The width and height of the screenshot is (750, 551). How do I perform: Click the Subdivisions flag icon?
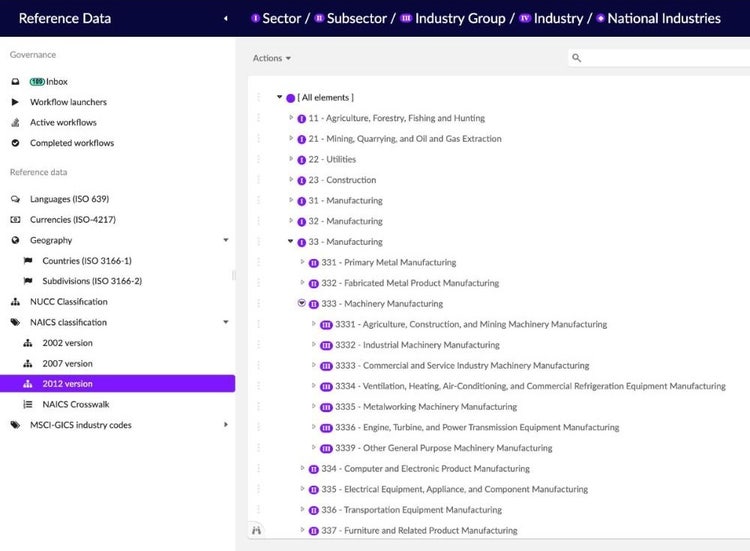click(x=28, y=281)
